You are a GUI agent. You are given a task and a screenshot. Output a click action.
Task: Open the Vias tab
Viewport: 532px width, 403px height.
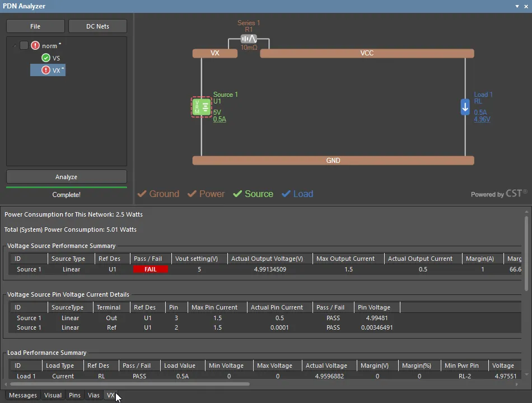coord(94,395)
